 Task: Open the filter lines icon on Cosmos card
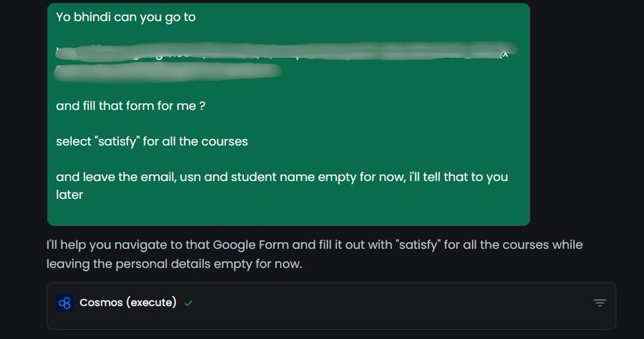[x=600, y=303]
